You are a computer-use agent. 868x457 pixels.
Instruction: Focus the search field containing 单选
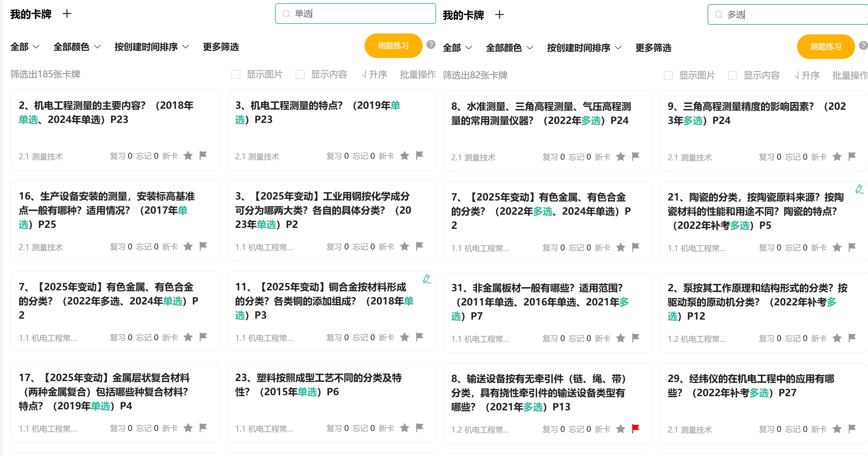tap(356, 14)
